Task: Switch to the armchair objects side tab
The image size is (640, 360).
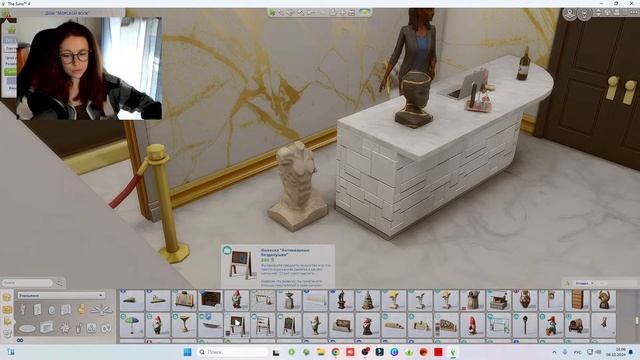Action: click(7, 322)
